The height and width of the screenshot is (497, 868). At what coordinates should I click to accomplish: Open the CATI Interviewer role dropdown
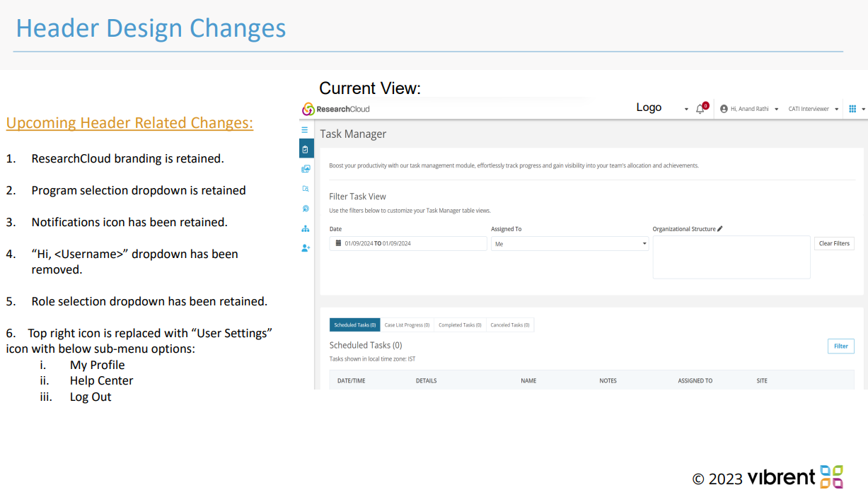(813, 109)
